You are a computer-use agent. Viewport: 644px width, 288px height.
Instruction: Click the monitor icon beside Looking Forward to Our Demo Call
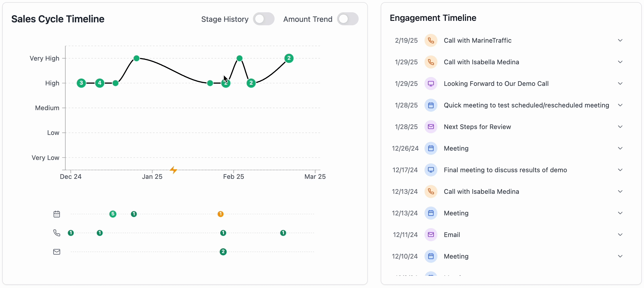coord(430,84)
